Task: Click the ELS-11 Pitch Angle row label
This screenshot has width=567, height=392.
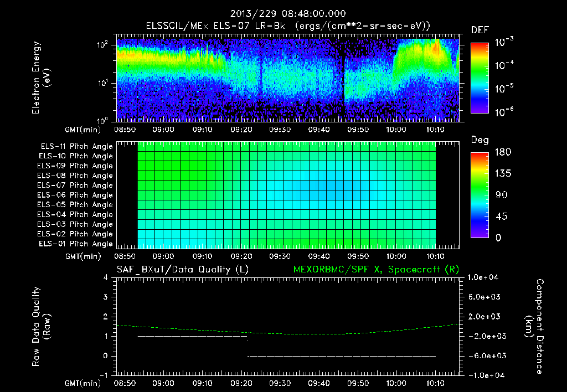Action: [x=76, y=147]
